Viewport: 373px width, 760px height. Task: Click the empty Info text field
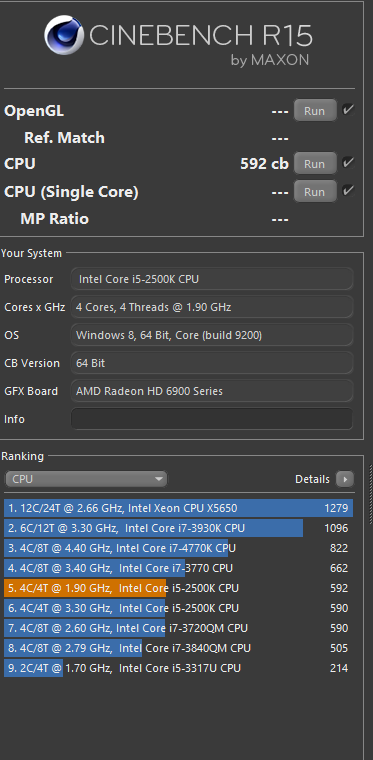(212, 419)
